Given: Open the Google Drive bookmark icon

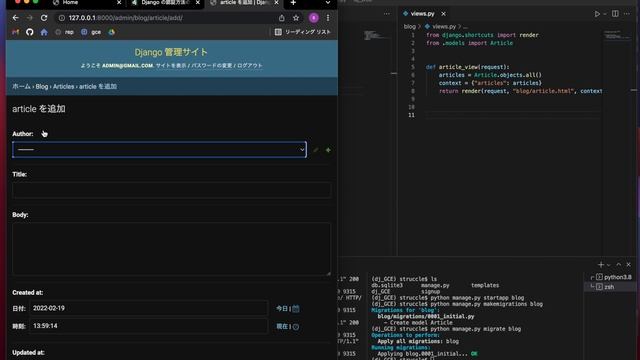Looking at the screenshot, I should 111,32.
